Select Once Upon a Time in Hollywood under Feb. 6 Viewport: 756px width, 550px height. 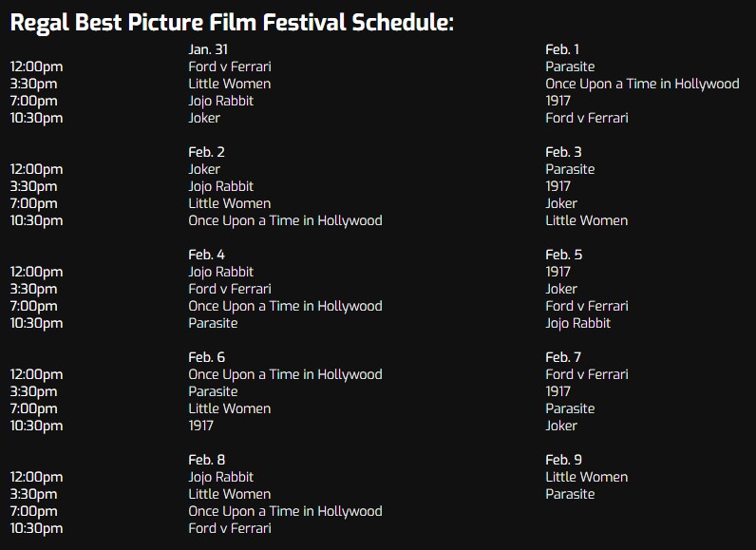(x=285, y=374)
